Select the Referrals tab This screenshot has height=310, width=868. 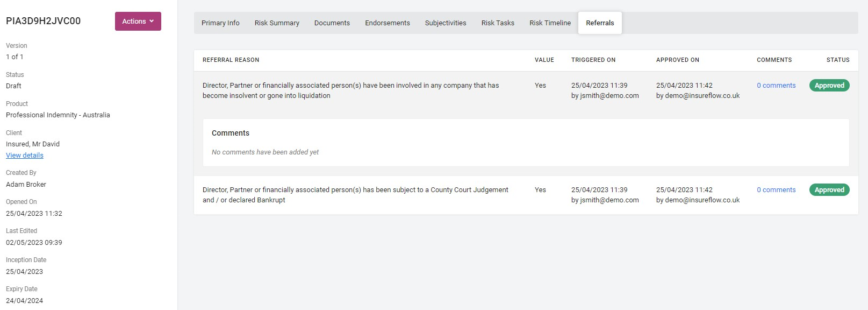600,23
